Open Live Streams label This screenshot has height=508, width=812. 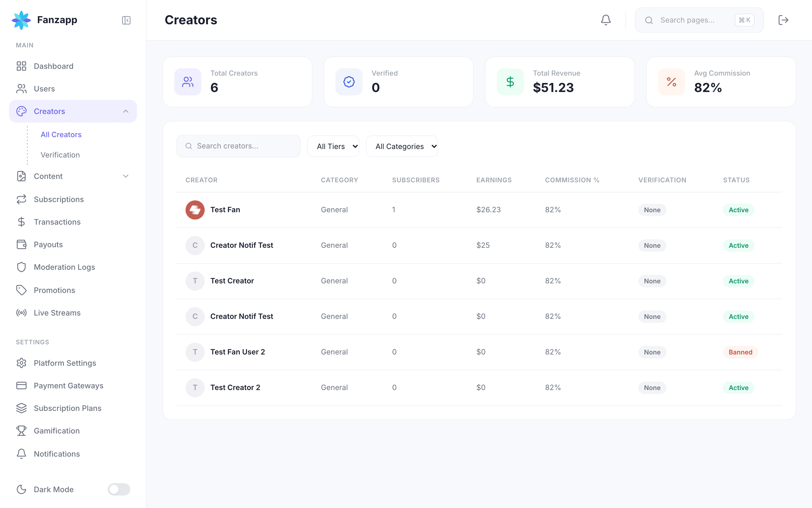(58, 313)
